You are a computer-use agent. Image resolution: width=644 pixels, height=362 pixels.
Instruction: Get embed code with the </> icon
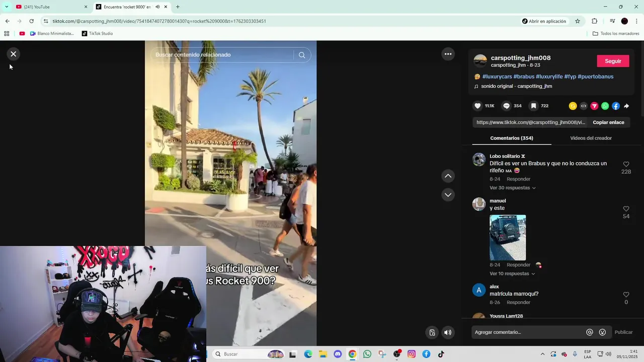[x=584, y=106]
